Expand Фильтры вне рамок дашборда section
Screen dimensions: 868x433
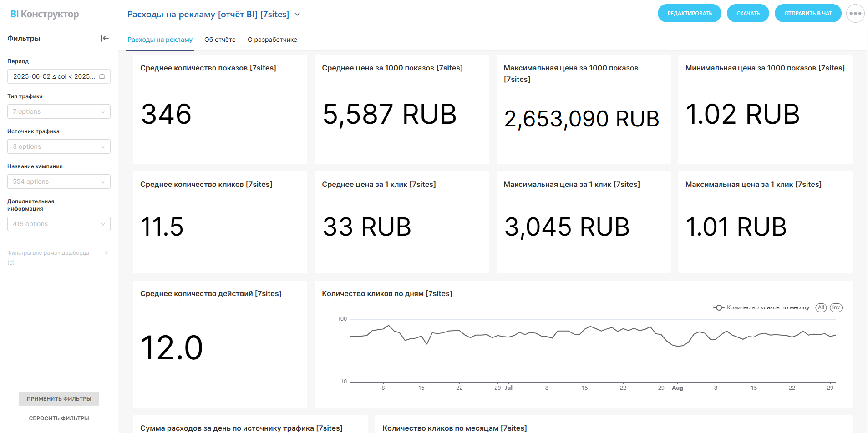(106, 253)
